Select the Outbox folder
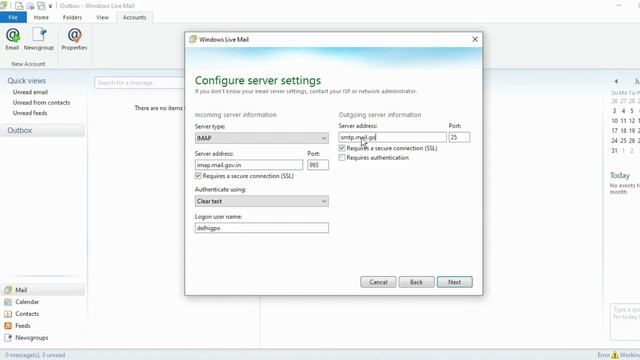 [x=42, y=131]
